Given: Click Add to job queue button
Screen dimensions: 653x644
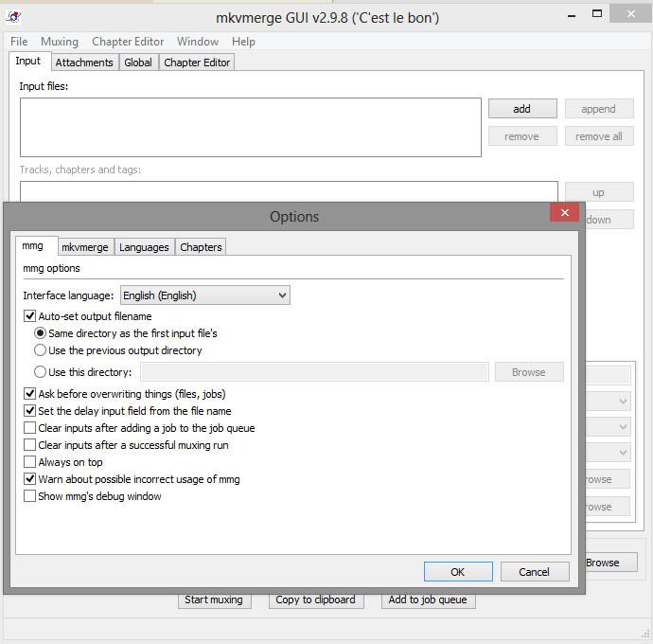Looking at the screenshot, I should tap(428, 600).
